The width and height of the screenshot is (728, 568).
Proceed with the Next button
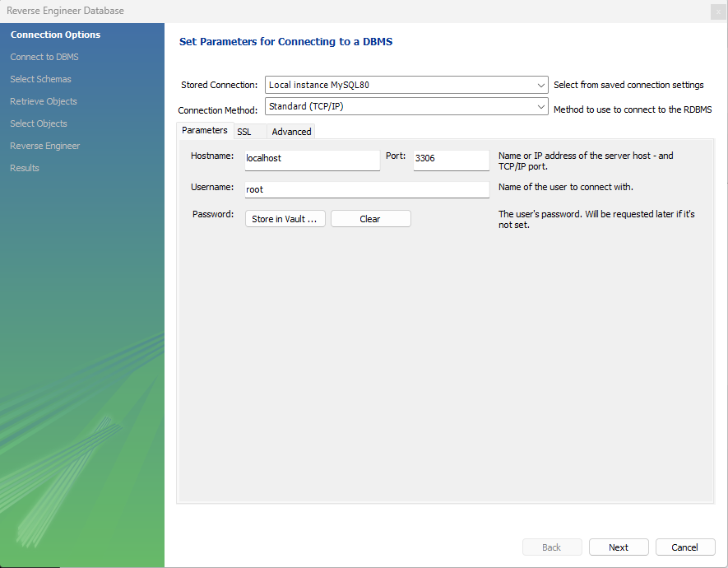pyautogui.click(x=619, y=547)
